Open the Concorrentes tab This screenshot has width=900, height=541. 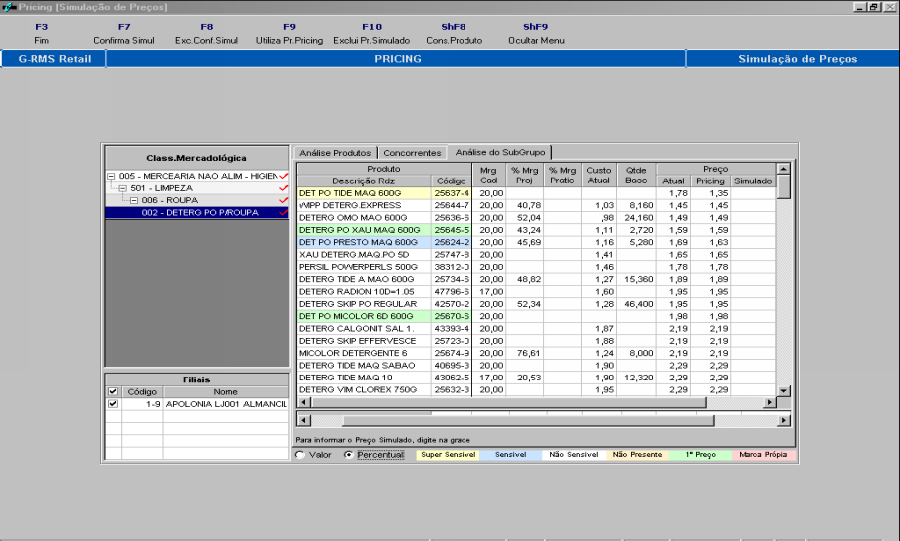412,153
